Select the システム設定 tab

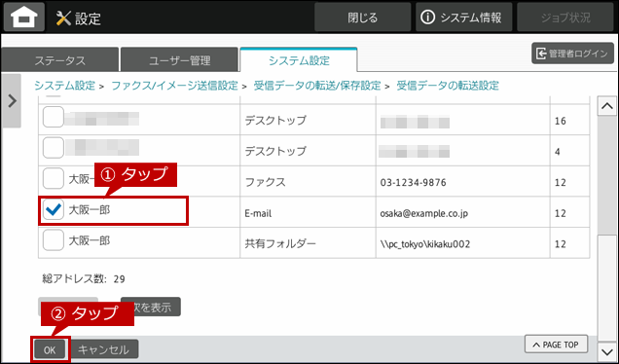tap(299, 60)
